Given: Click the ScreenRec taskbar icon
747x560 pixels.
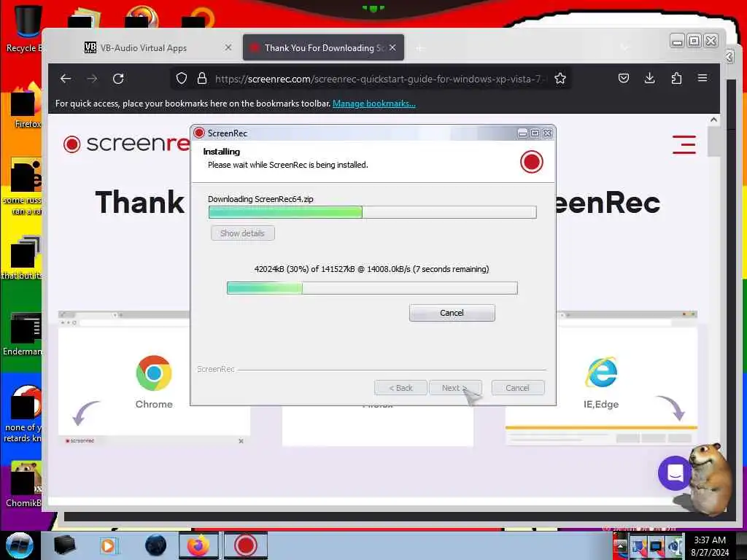Looking at the screenshot, I should (x=245, y=545).
